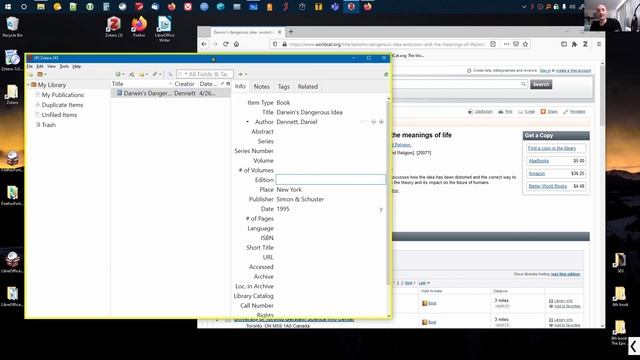Open the Firefox hamburger menu
Image resolution: width=640 pixels, height=360 pixels.
click(599, 44)
